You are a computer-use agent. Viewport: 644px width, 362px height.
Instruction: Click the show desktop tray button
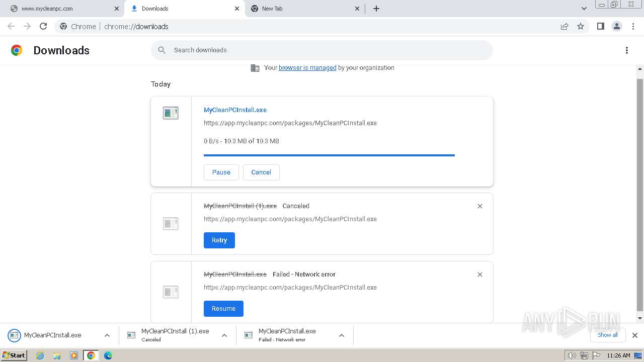(x=638, y=355)
